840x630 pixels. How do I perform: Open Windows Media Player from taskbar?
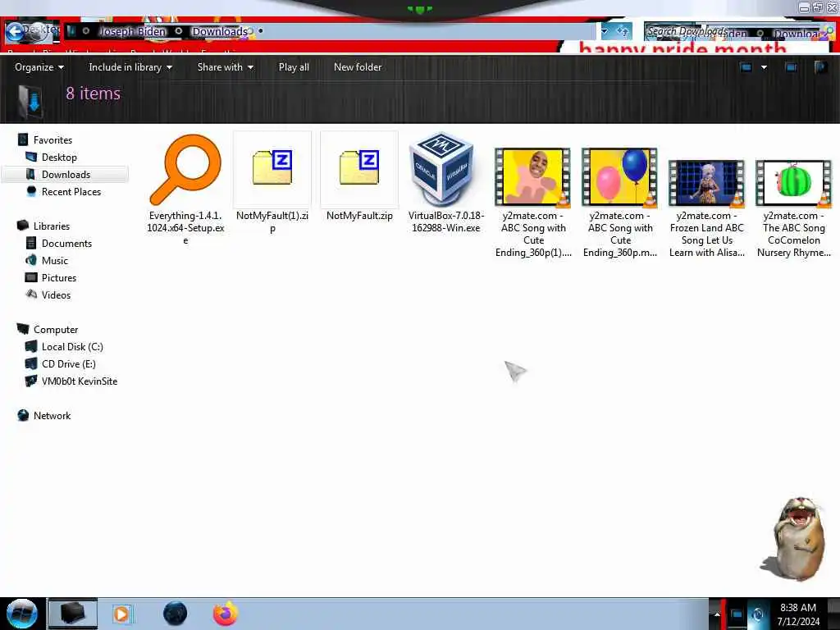tap(121, 614)
